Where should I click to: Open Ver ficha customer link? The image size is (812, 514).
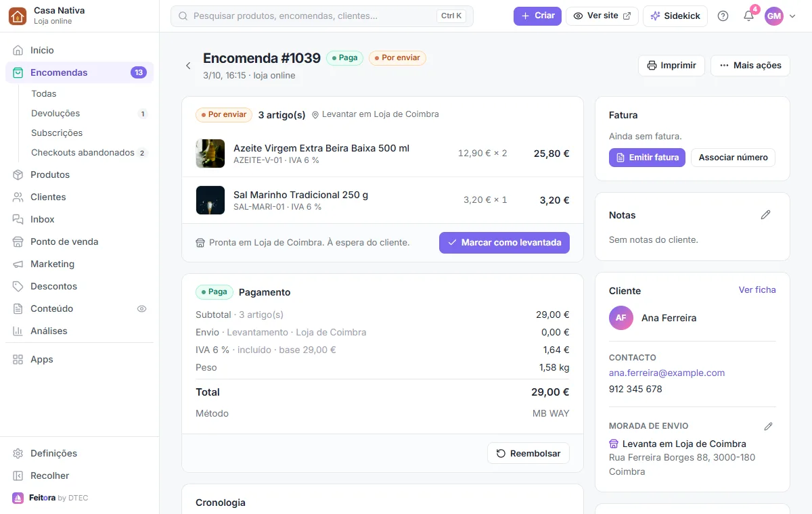click(x=757, y=289)
